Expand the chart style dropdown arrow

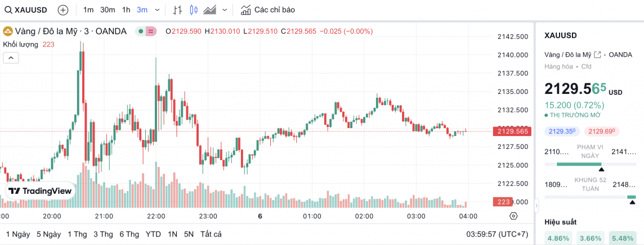click(225, 10)
